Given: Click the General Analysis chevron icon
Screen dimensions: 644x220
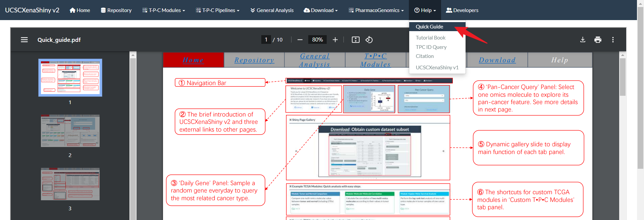Looking at the screenshot, I should [253, 10].
